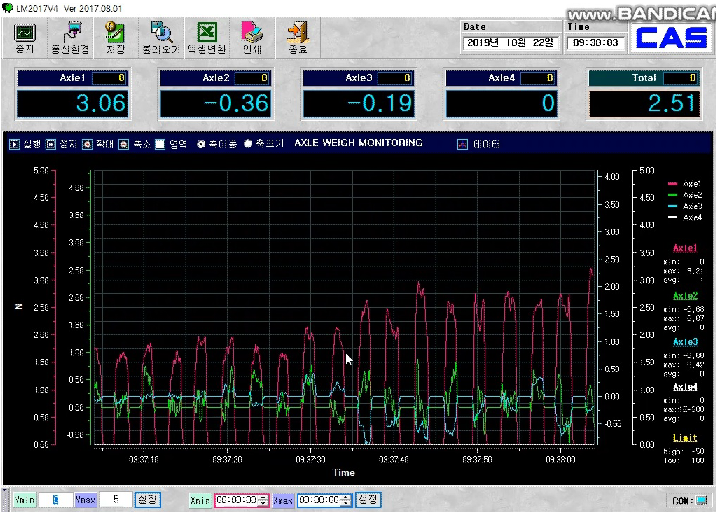Open the underlined Axle3 statistics link

pos(685,342)
